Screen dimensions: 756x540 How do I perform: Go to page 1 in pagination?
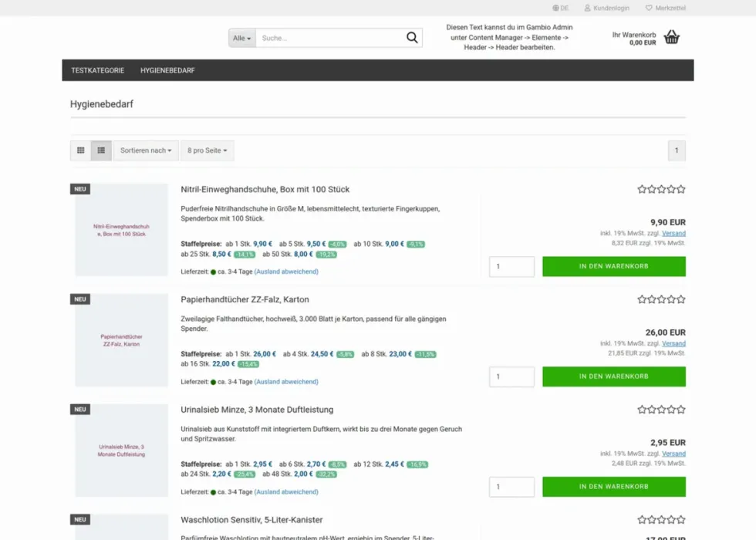click(677, 150)
